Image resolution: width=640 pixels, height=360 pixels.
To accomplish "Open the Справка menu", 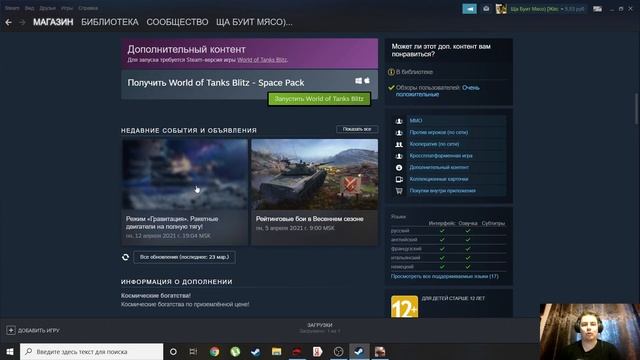I will (x=88, y=8).
